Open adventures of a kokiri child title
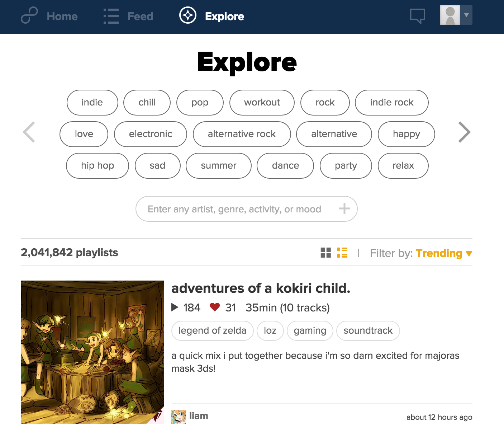 tap(261, 288)
